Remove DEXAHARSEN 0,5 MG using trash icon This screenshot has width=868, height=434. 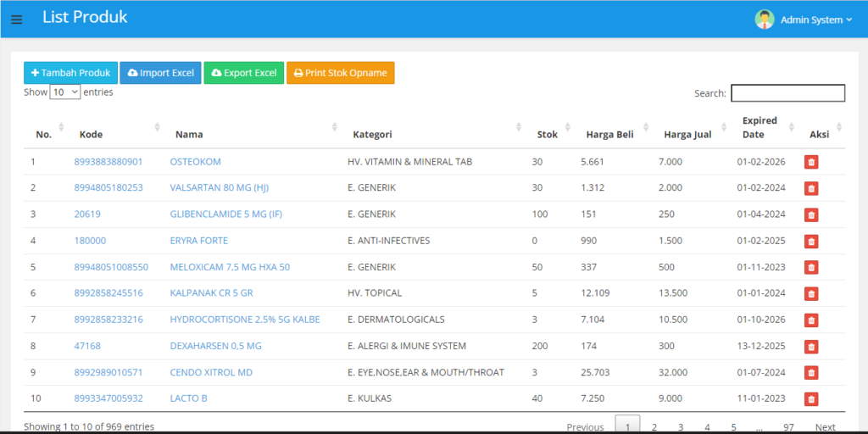[810, 346]
